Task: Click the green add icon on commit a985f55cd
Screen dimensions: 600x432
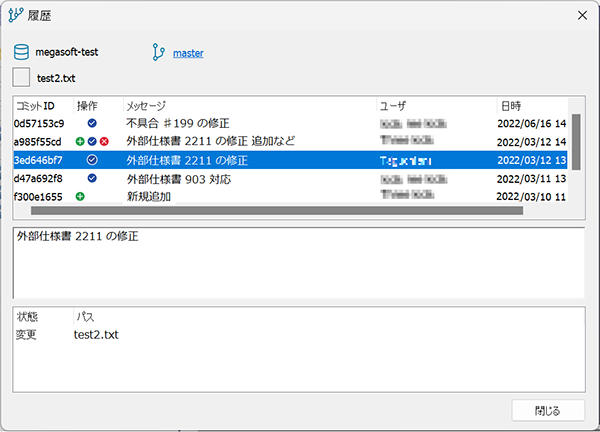Action: [x=80, y=142]
